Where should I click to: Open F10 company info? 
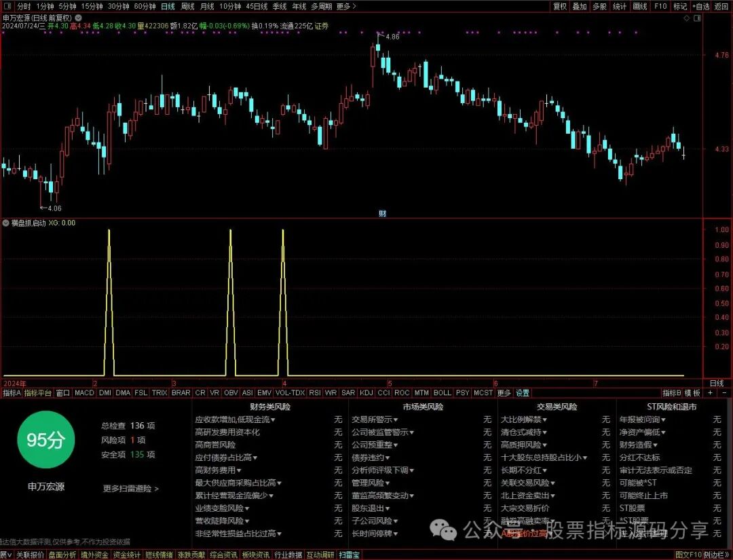pos(660,6)
